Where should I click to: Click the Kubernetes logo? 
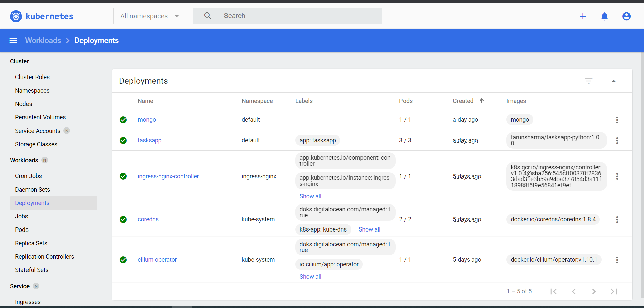[15, 16]
